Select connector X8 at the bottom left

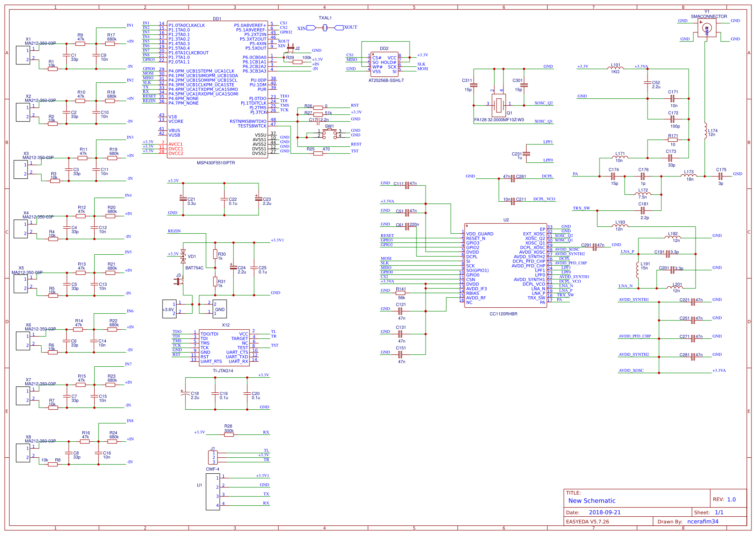click(x=22, y=453)
